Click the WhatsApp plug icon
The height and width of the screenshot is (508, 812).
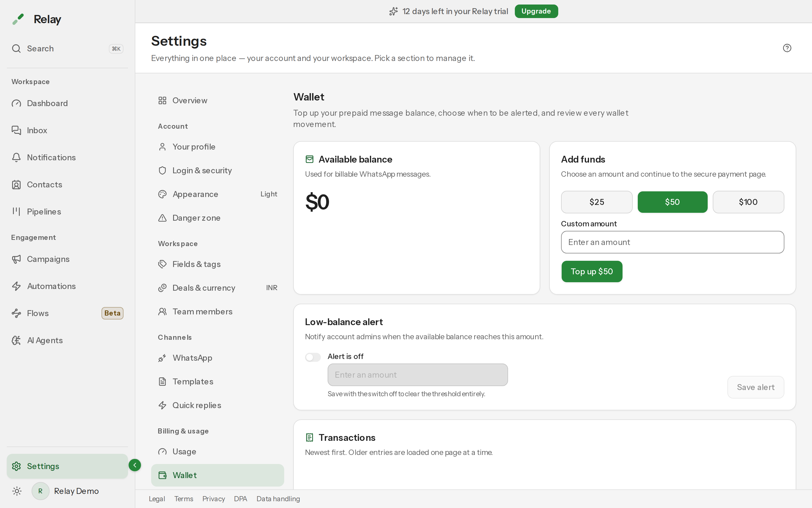pos(162,358)
